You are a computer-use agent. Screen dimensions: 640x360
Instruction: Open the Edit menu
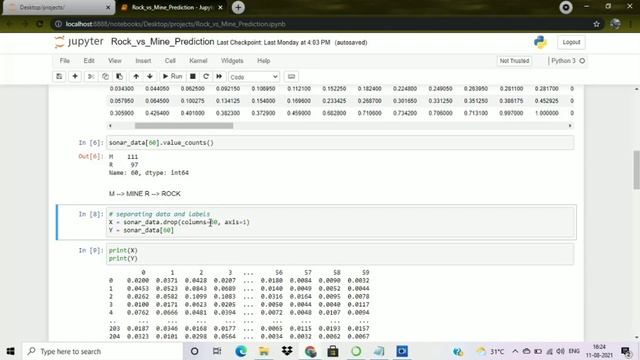[x=89, y=61]
